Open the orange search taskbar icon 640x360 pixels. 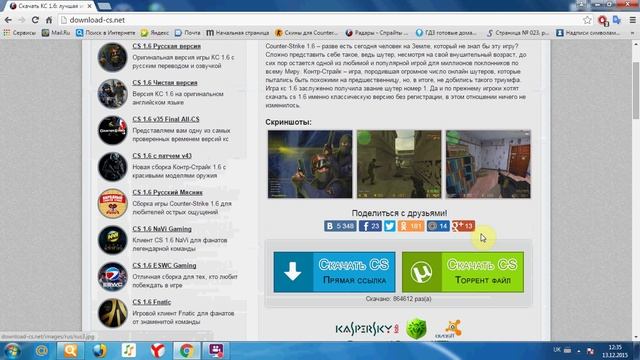[x=70, y=351]
